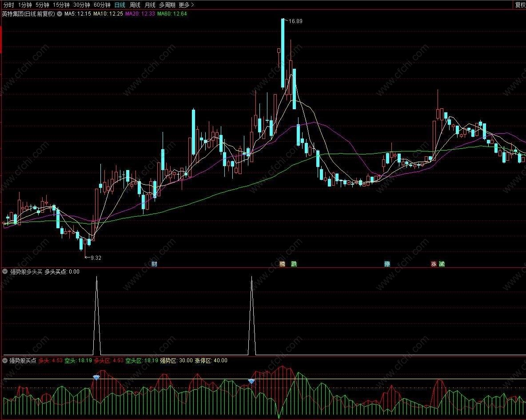Image resolution: width=526 pixels, height=420 pixels.
Task: Open dropdown beside 强势股多头买 indicator
Action: pos(5,272)
